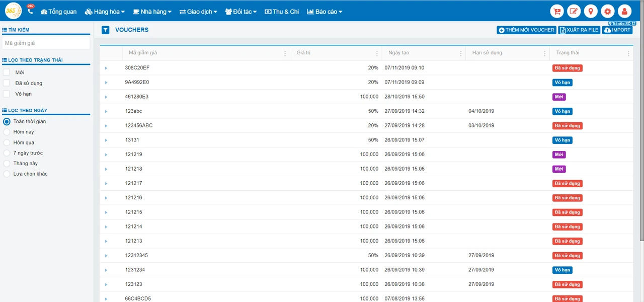Click the Vô hạn badge for 9A4992E0

click(x=562, y=83)
